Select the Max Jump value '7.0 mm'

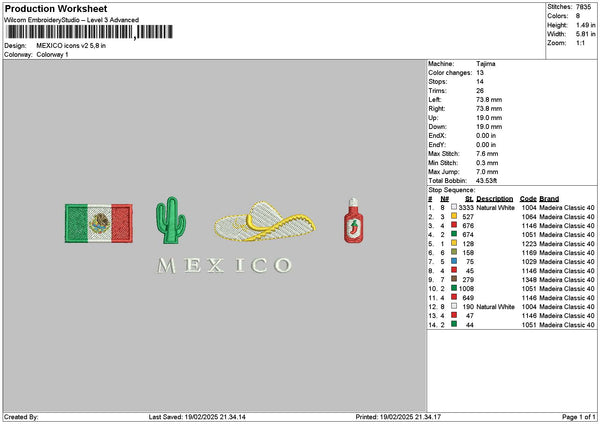pos(487,172)
